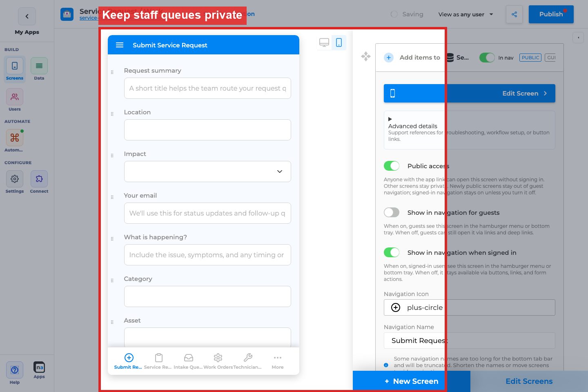Switch preview to desktop view
This screenshot has width=588, height=392.
coord(324,42)
